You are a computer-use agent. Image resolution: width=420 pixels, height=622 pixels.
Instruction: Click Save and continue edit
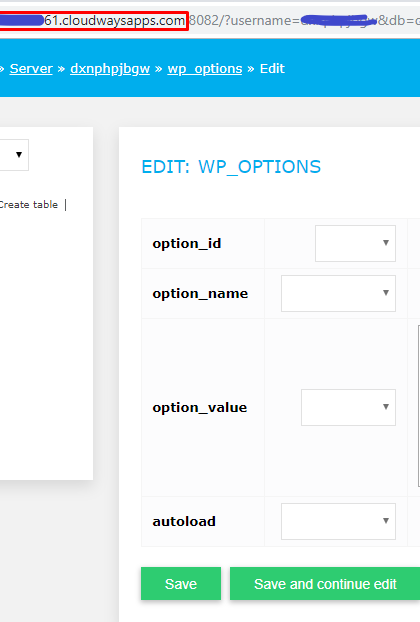point(325,584)
